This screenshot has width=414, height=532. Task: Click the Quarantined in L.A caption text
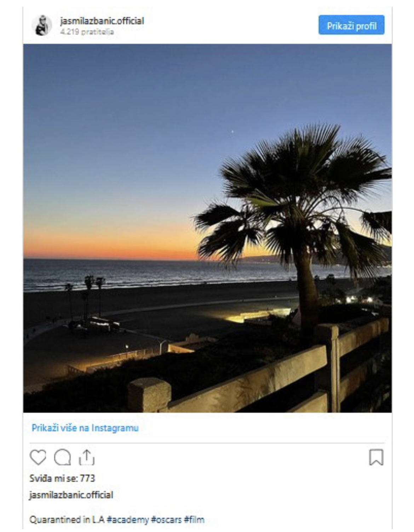pyautogui.click(x=67, y=520)
